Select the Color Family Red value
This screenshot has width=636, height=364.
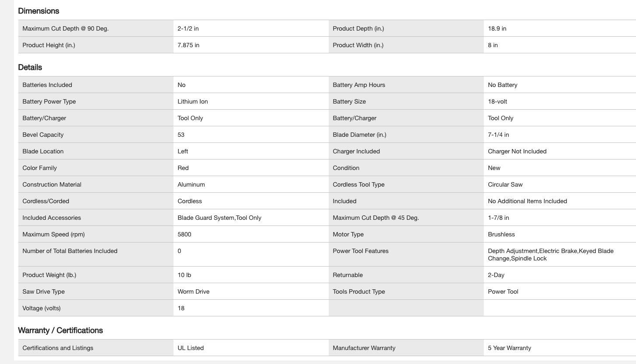pos(183,168)
